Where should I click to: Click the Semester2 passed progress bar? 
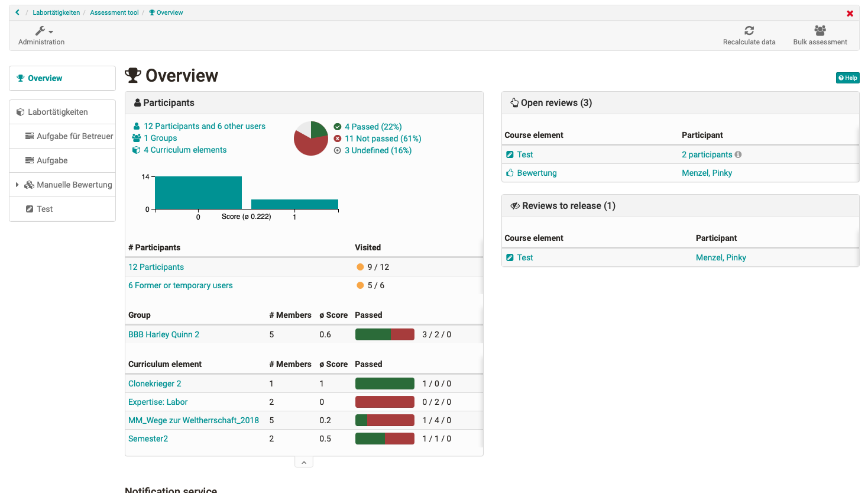coord(384,439)
